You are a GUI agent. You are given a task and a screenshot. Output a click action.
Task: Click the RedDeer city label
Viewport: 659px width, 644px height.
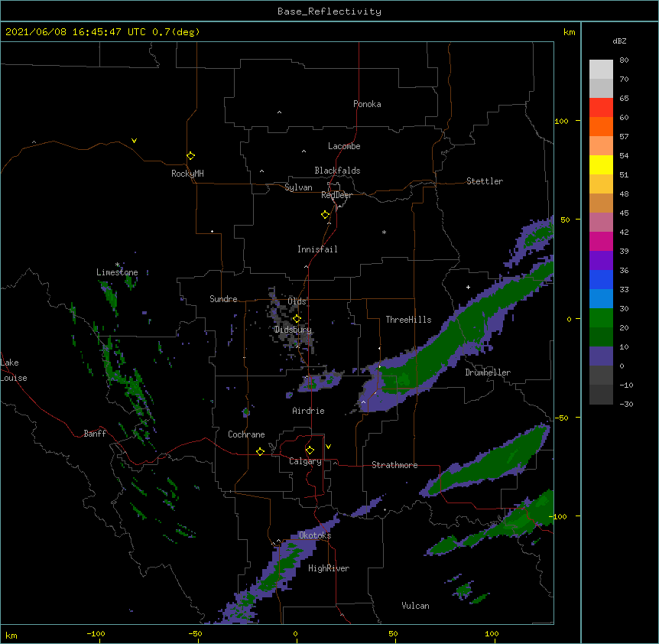[x=336, y=195]
